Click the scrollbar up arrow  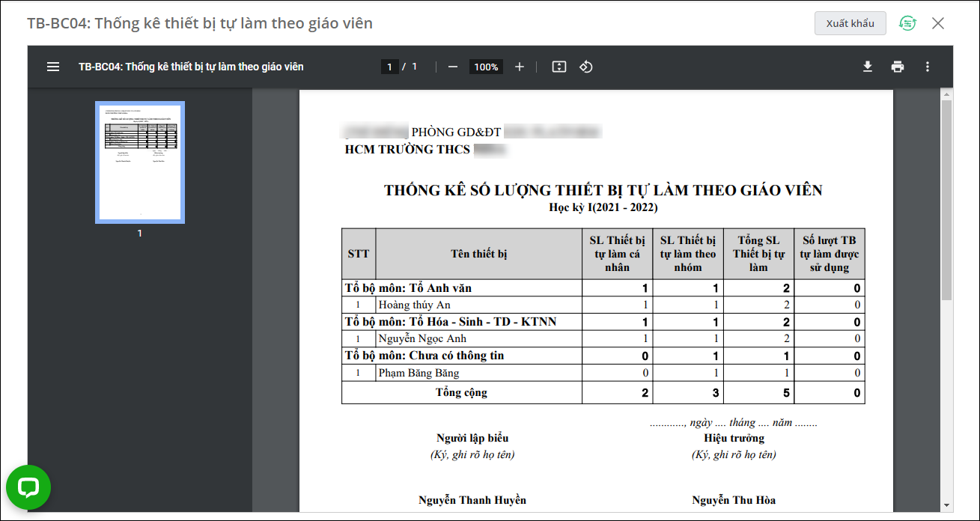[946, 95]
